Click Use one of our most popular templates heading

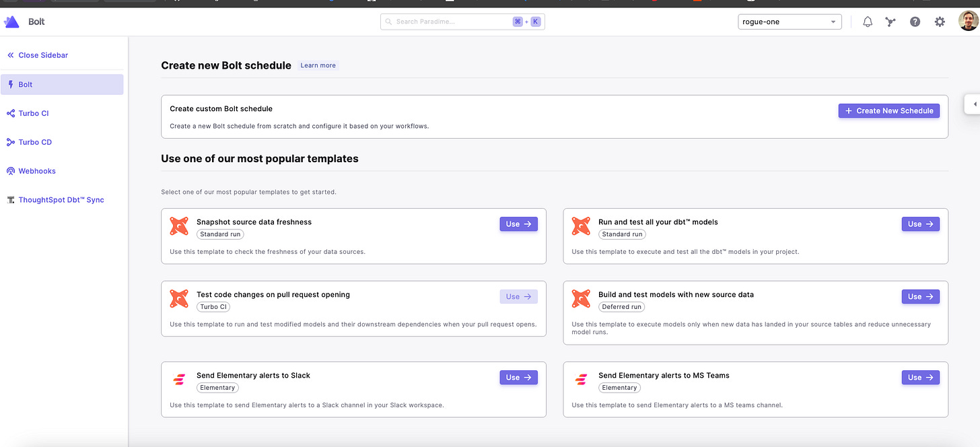tap(260, 159)
